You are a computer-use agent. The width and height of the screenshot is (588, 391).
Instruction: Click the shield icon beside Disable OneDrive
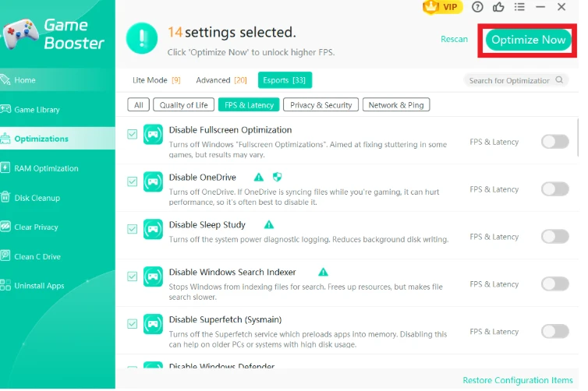(x=277, y=177)
